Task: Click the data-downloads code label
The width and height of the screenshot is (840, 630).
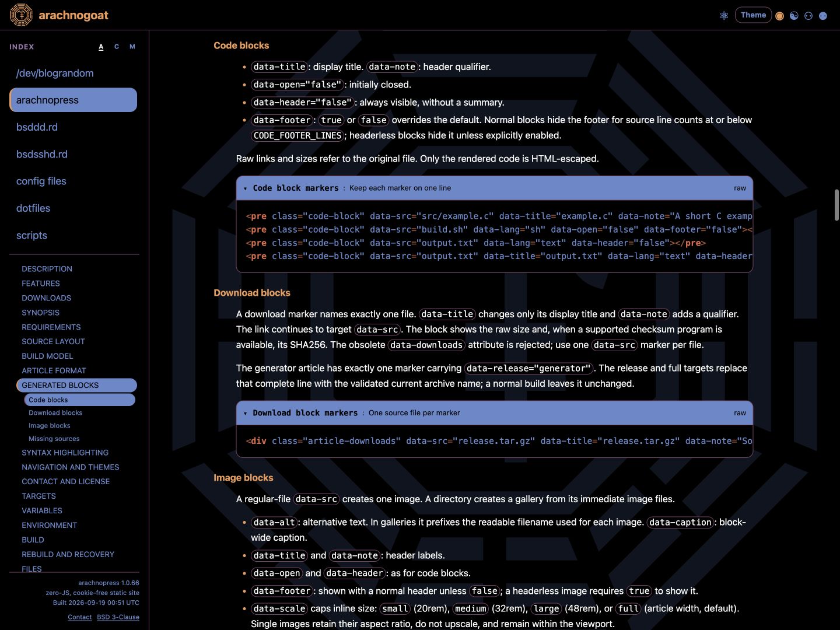Action: [x=426, y=345]
